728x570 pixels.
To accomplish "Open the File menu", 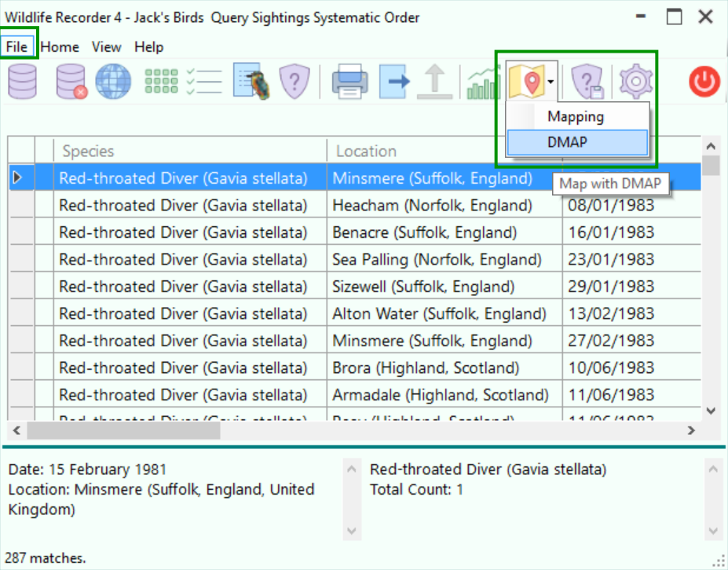I will pyautogui.click(x=16, y=47).
